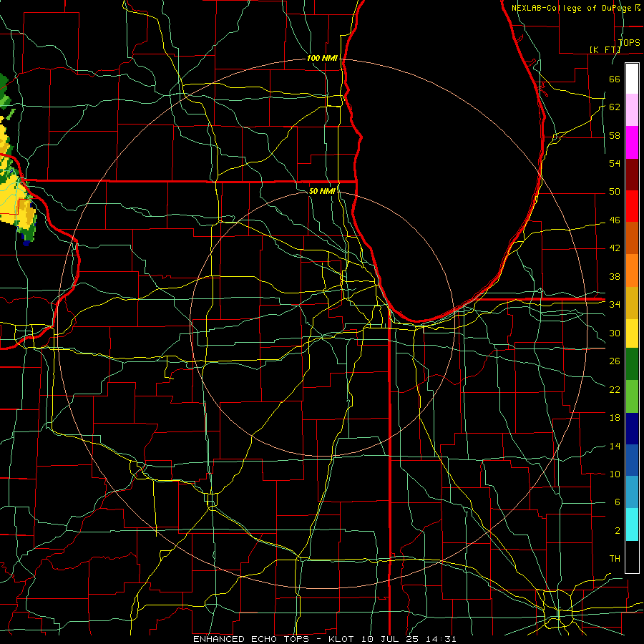Click the cyan legend swatch
Viewport: 644px width, 644px height.
tap(632, 525)
